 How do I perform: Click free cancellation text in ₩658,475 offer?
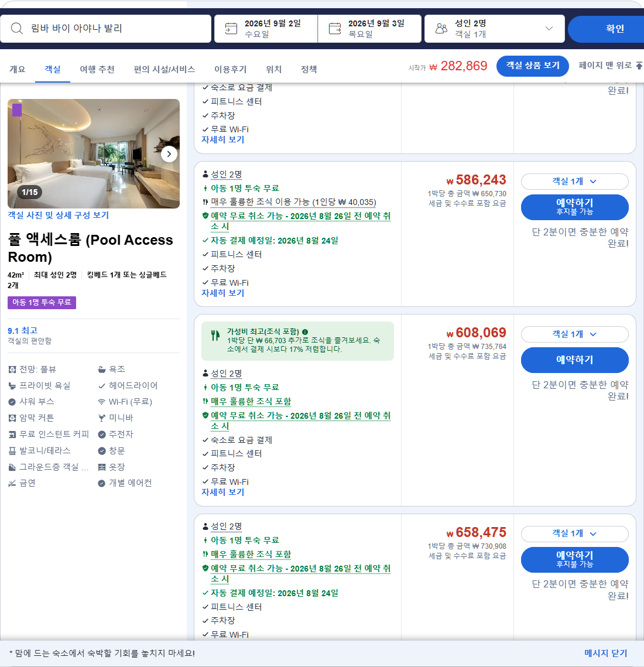301,573
